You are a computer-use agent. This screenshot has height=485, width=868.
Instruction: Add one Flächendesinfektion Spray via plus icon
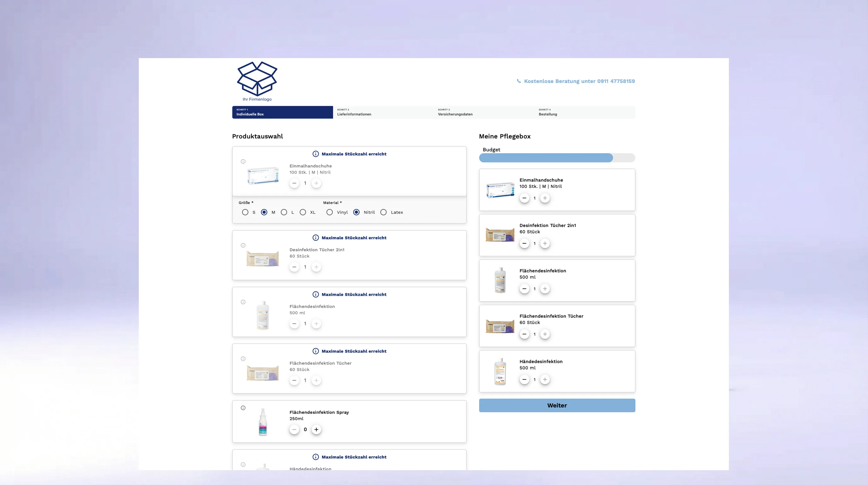click(316, 429)
